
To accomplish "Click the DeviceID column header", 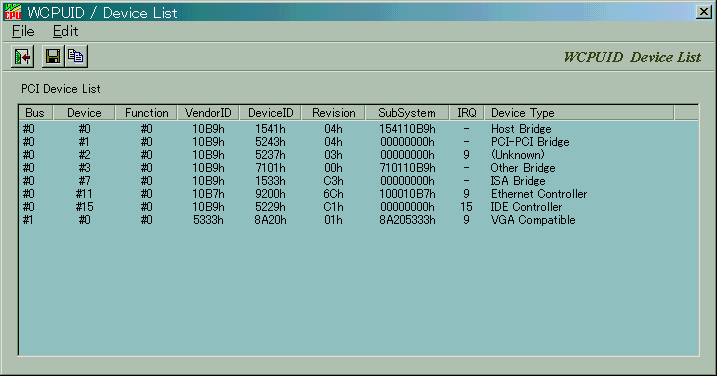I will 270,113.
